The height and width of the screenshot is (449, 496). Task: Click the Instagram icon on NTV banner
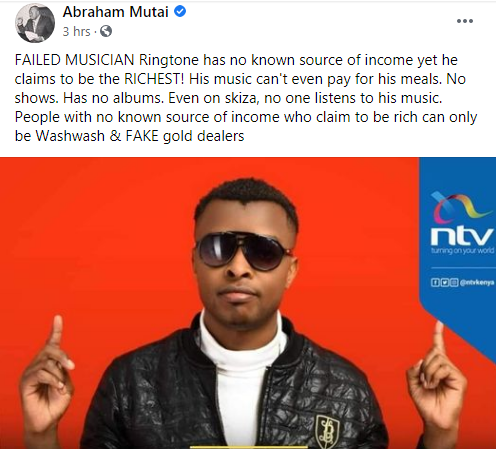tap(454, 283)
